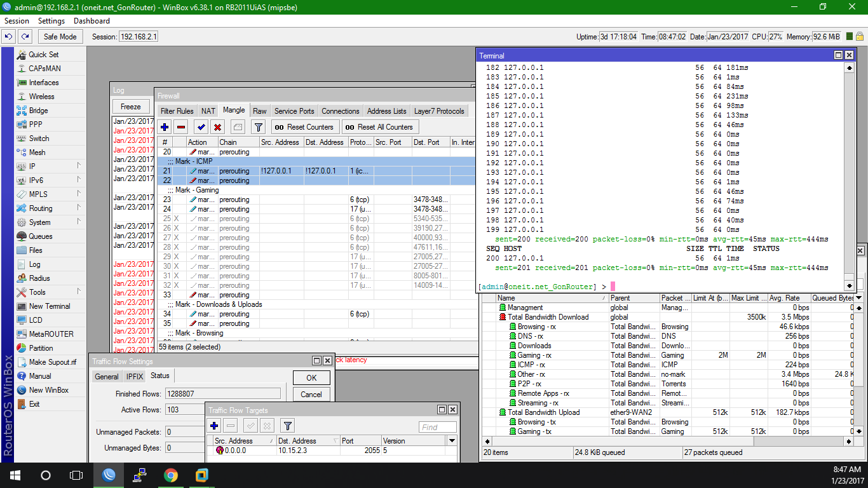
Task: Click the Firewall filter funnel icon
Action: 258,127
